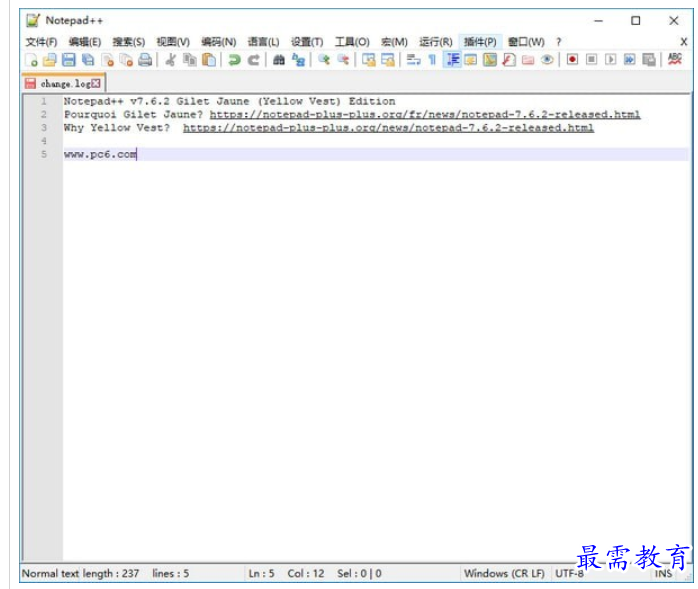Create a new file via toolbar icon
The width and height of the screenshot is (698, 589).
pos(31,60)
